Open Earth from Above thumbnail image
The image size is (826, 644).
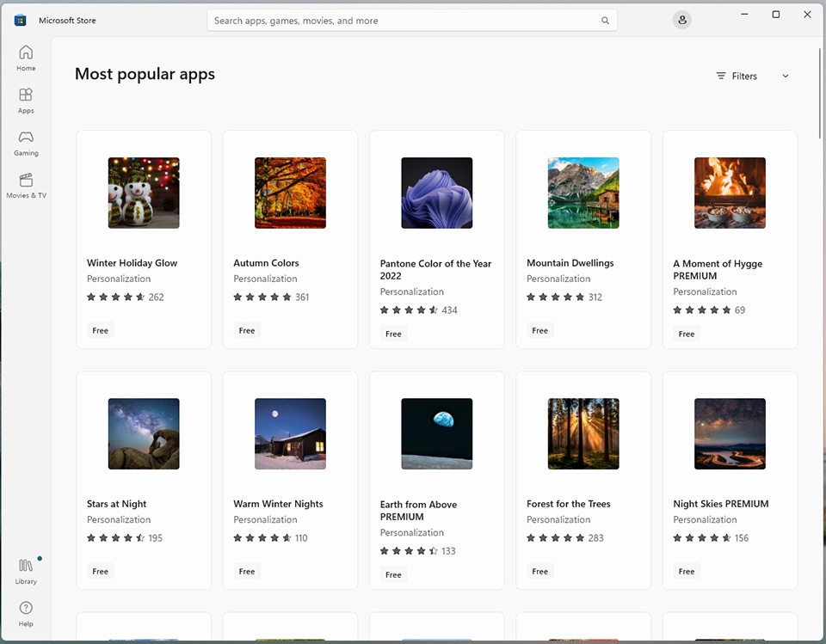[x=437, y=433]
